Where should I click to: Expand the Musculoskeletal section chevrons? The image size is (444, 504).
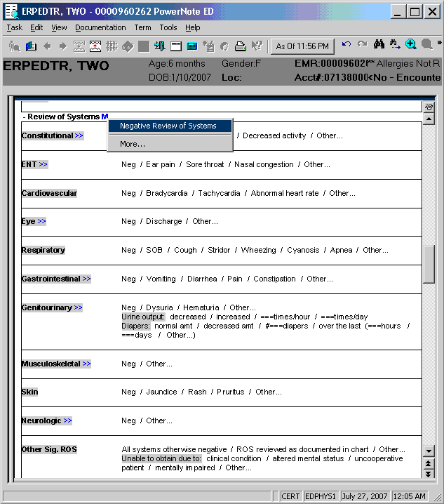click(x=87, y=364)
